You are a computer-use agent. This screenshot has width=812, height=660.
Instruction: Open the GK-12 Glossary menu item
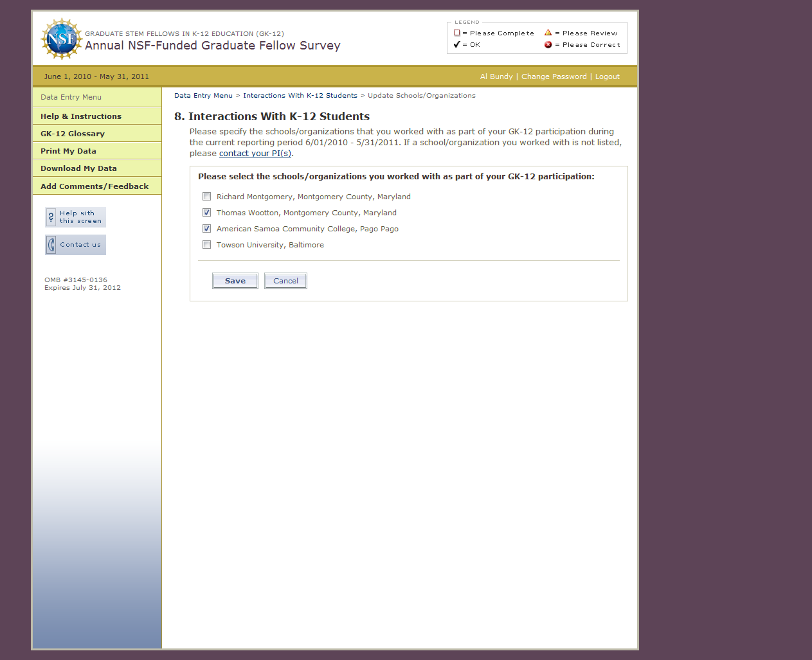coord(73,134)
